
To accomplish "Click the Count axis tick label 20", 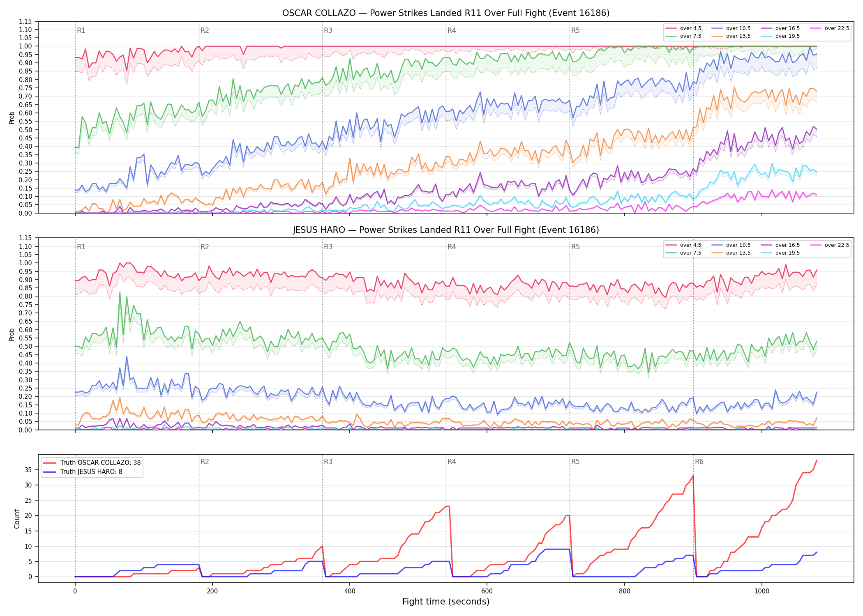I will click(x=28, y=516).
